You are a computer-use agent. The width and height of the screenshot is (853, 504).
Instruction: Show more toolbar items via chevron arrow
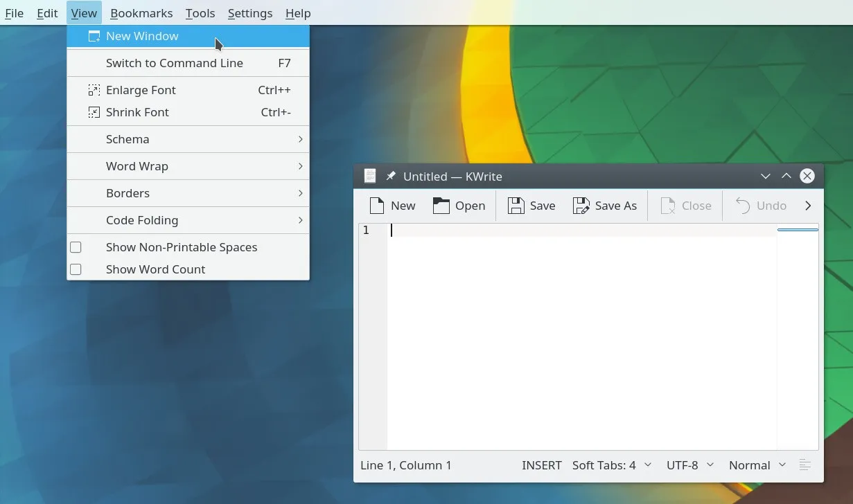tap(808, 206)
